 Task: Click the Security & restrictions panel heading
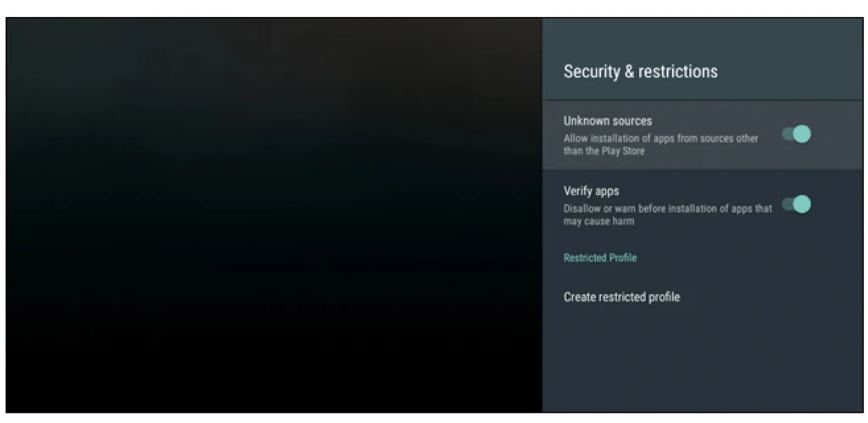click(x=640, y=72)
